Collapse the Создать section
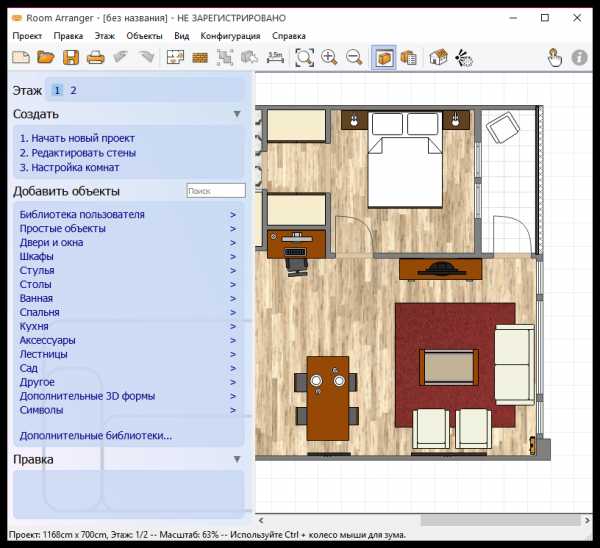The height and width of the screenshot is (548, 600). pyautogui.click(x=237, y=114)
